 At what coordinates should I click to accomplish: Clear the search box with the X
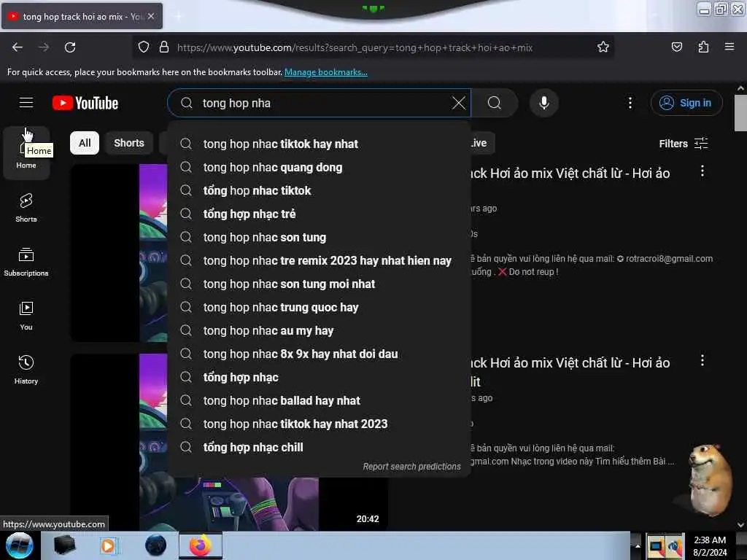(x=458, y=103)
